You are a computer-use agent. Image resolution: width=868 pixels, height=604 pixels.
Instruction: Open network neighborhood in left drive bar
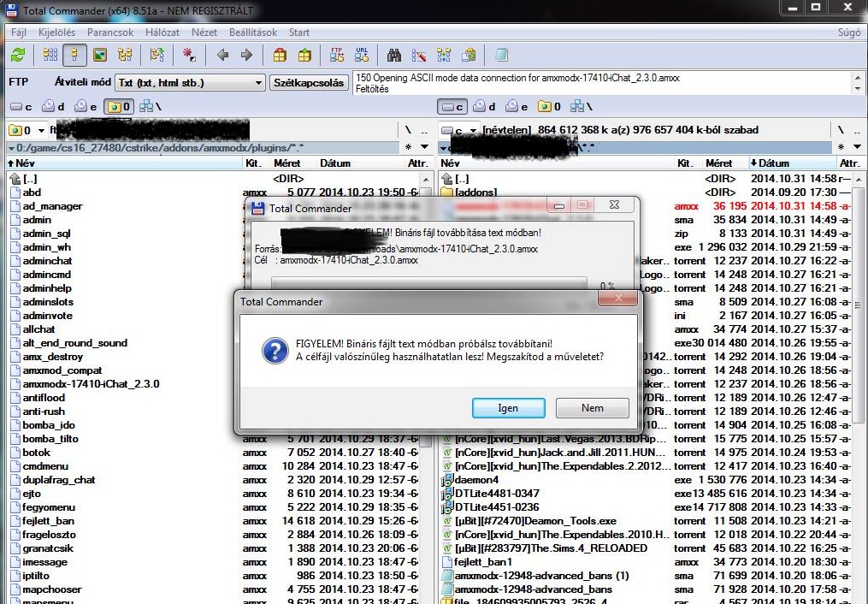click(151, 106)
